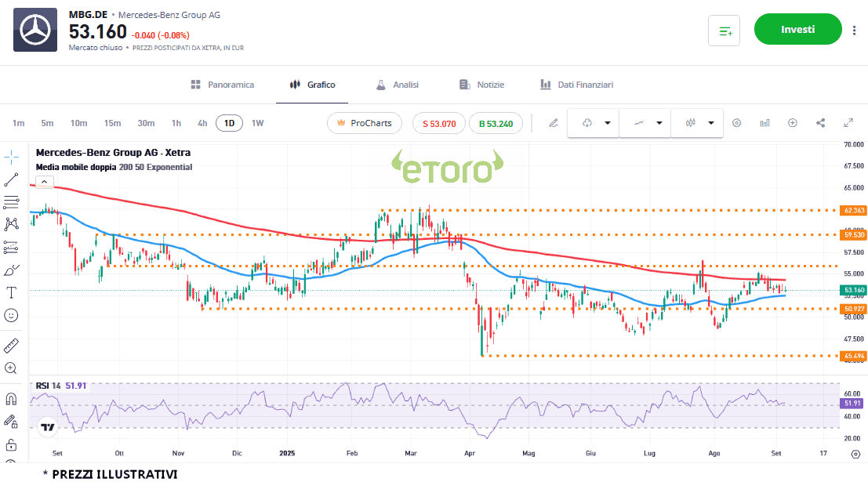
Task: Toggle fullscreen chart view
Action: [848, 123]
